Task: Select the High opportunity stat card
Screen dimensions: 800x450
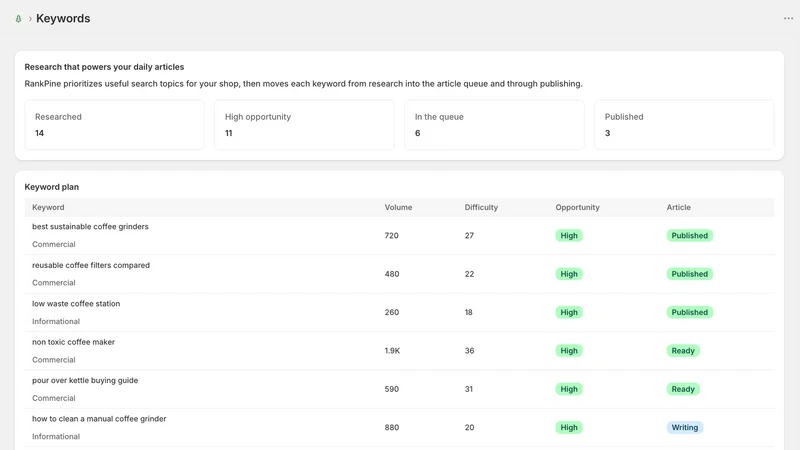Action: (x=304, y=125)
